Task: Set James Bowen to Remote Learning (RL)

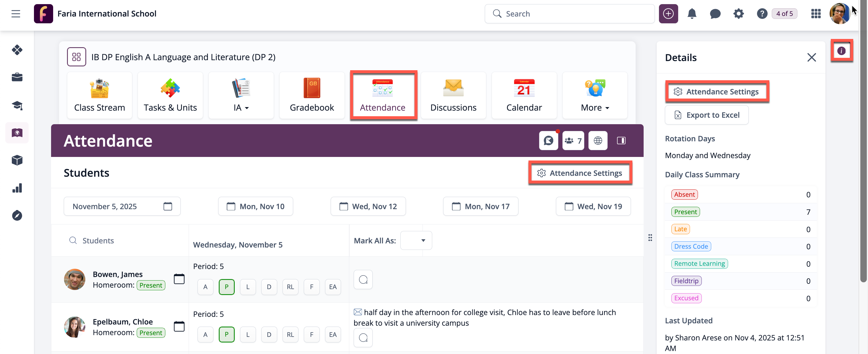Action: pos(290,287)
